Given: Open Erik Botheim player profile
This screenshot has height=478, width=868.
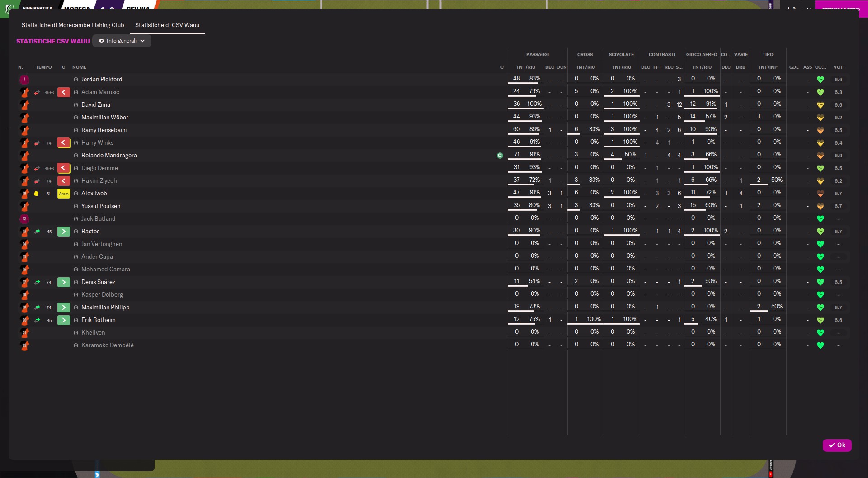Looking at the screenshot, I should point(99,320).
